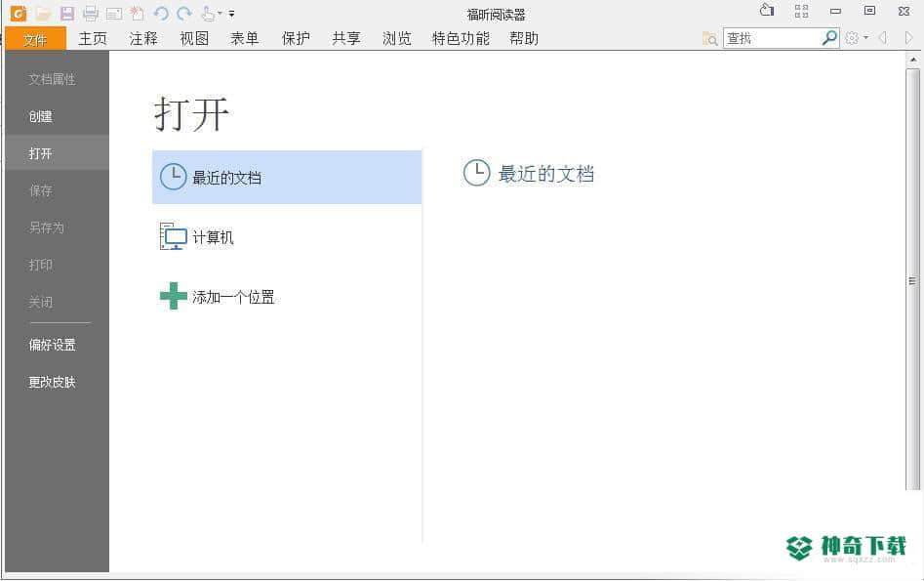Click 添加一个位置 add a place
The width and height of the screenshot is (924, 581).
tap(287, 296)
